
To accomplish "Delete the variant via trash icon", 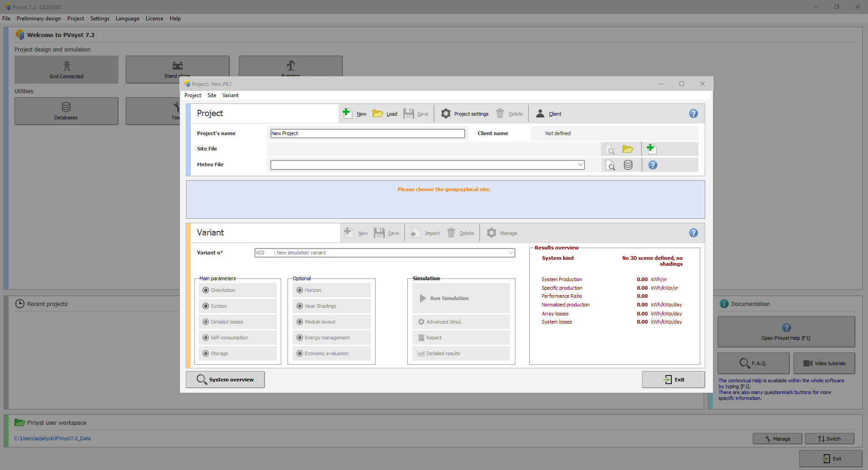I will click(x=451, y=233).
